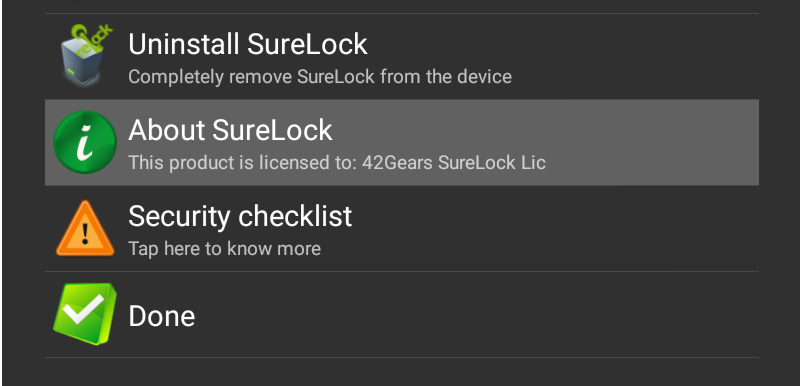Tap empty area of Uninstall SureLock row
The width and height of the screenshot is (800, 386).
click(638, 57)
